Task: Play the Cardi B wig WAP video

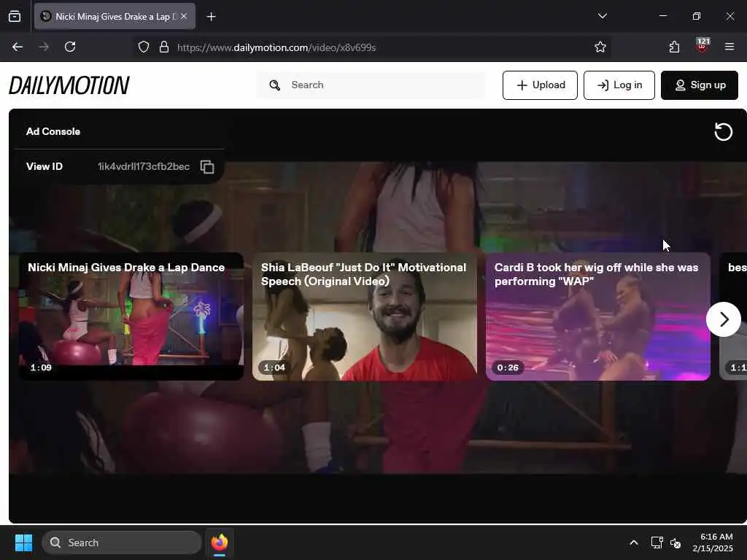Action: [x=598, y=316]
